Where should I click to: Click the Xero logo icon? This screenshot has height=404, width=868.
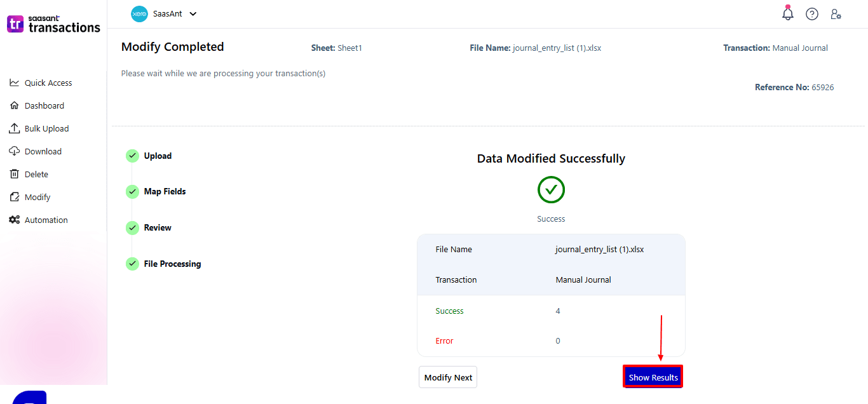pos(139,13)
